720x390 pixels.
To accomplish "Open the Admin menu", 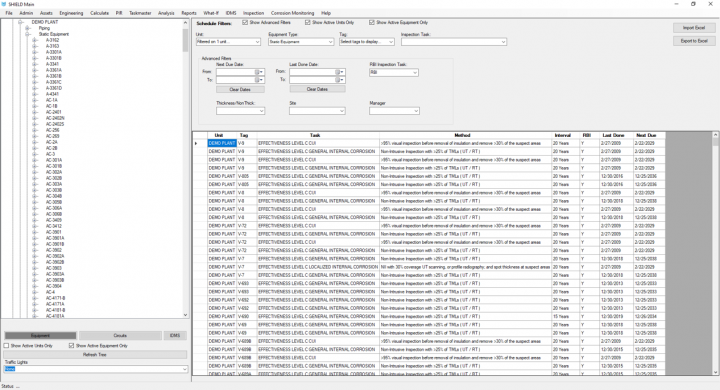I will 26,13.
